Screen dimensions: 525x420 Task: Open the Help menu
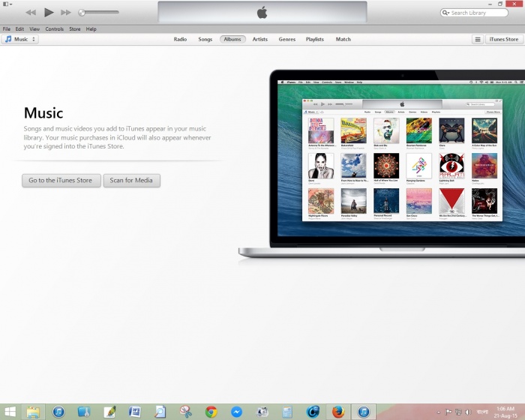pyautogui.click(x=91, y=29)
